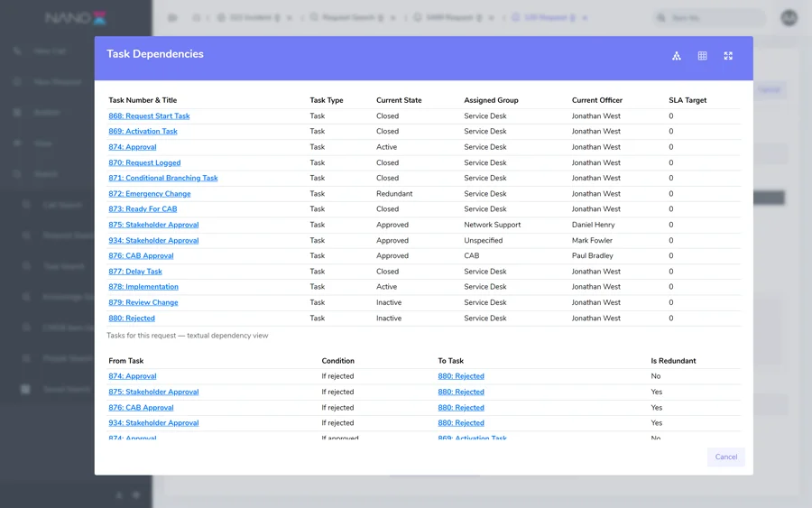Screen dimensions: 812x508
Task: Click 'Tasks for this request' caption text
Action: coord(188,336)
